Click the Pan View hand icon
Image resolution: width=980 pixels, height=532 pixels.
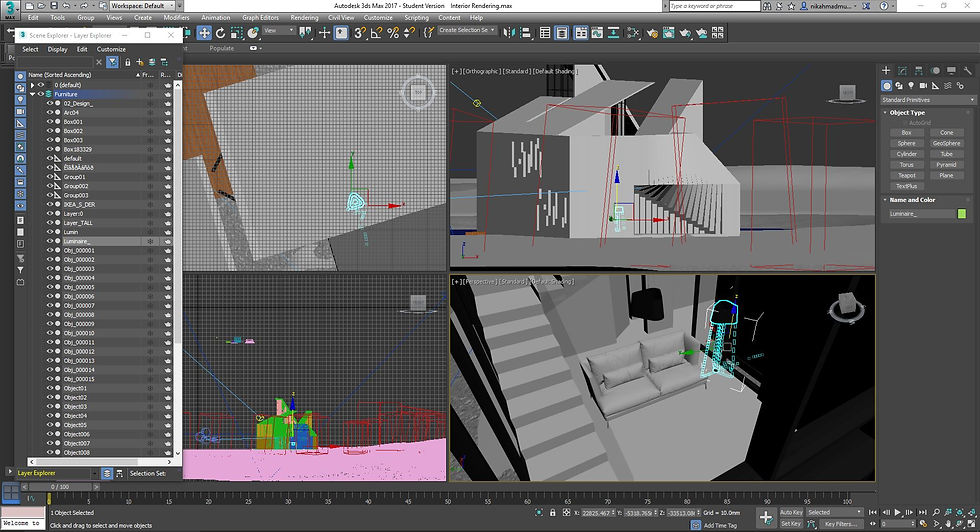pos(949,524)
